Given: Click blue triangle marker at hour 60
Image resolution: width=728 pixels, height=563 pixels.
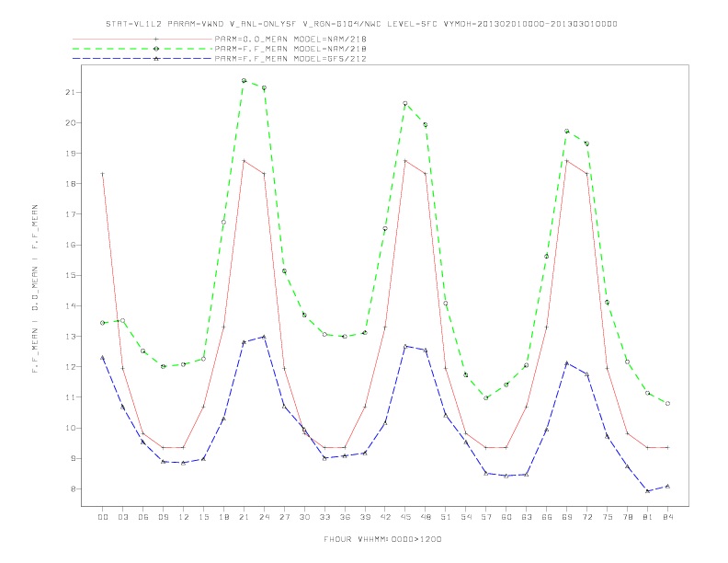Looking at the screenshot, I should point(506,476).
